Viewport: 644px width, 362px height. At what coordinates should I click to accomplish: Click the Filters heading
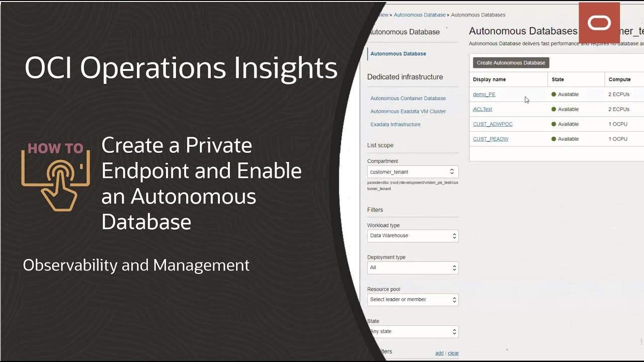point(375,210)
